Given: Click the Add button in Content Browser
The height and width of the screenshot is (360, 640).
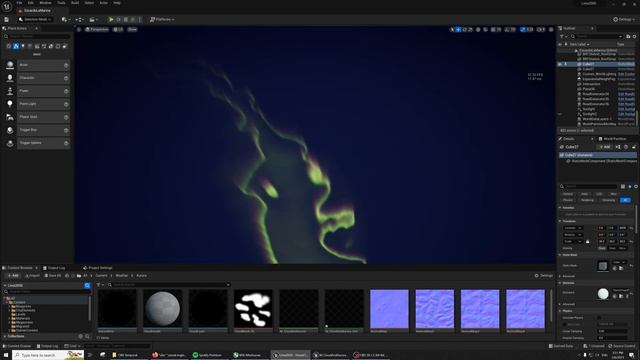Looking at the screenshot, I should tap(13, 276).
